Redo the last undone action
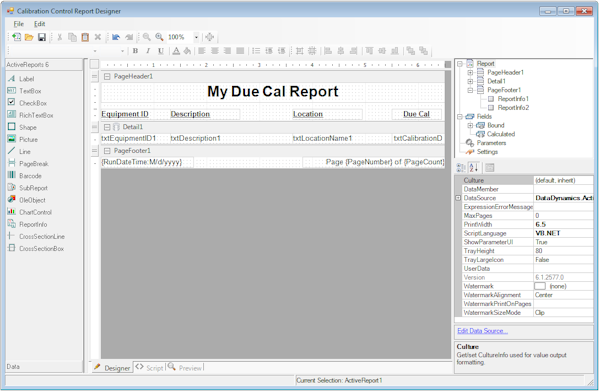This screenshot has height=392, width=600. click(129, 37)
